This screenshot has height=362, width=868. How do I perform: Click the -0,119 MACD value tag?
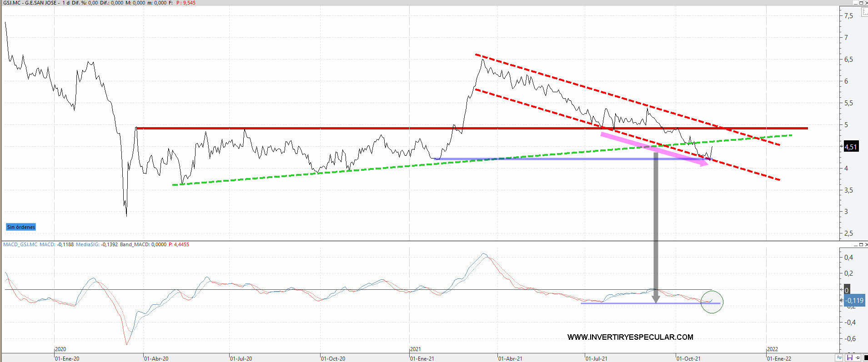(x=854, y=301)
